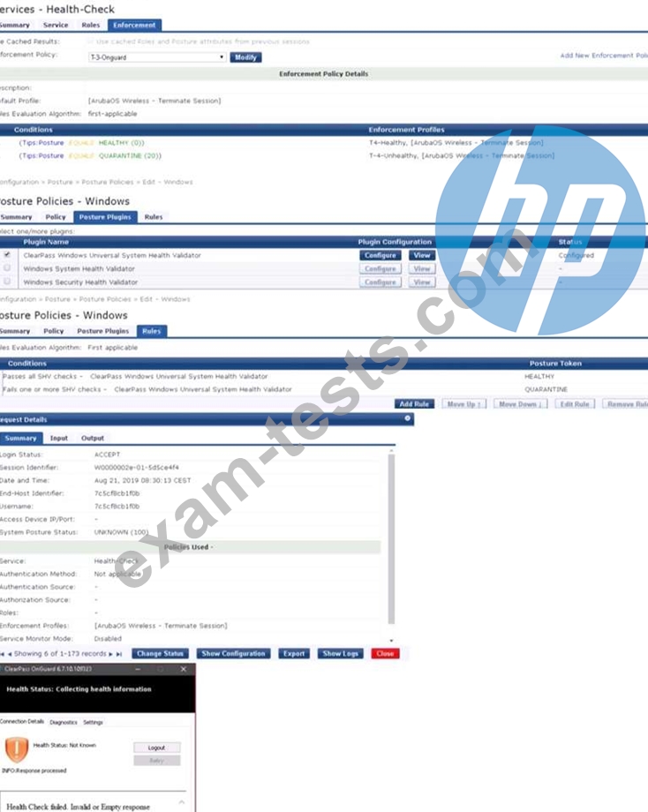Click the Add New Enforcement Policy link

click(604, 56)
